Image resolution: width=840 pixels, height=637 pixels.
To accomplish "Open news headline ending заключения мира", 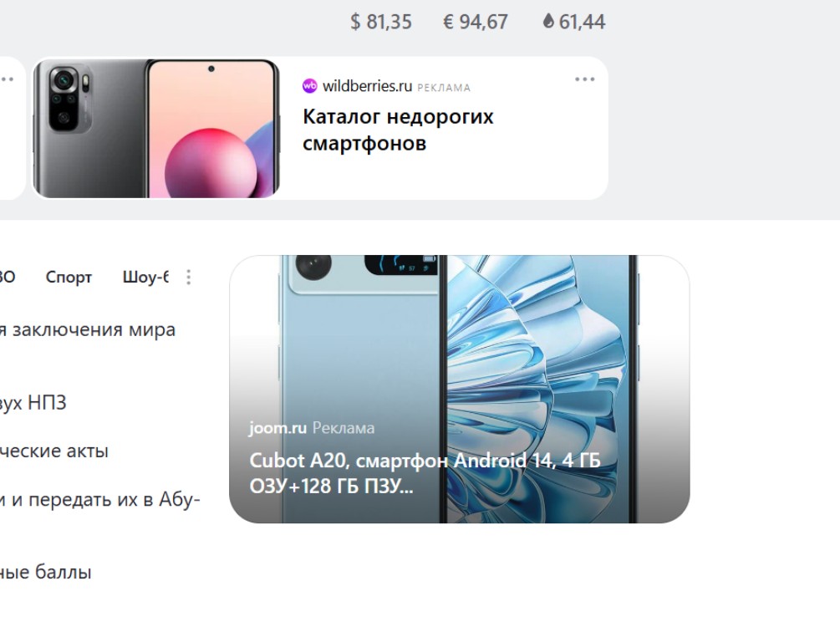I will (x=88, y=329).
